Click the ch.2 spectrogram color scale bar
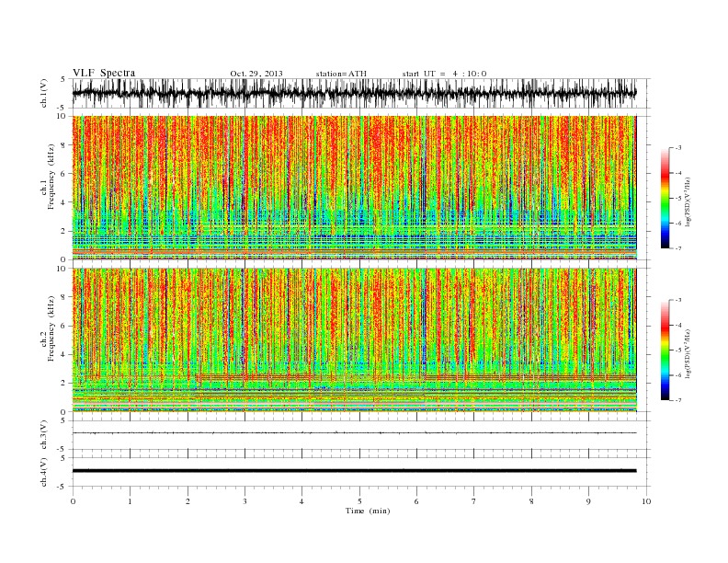This screenshot has width=728, height=563. point(665,350)
